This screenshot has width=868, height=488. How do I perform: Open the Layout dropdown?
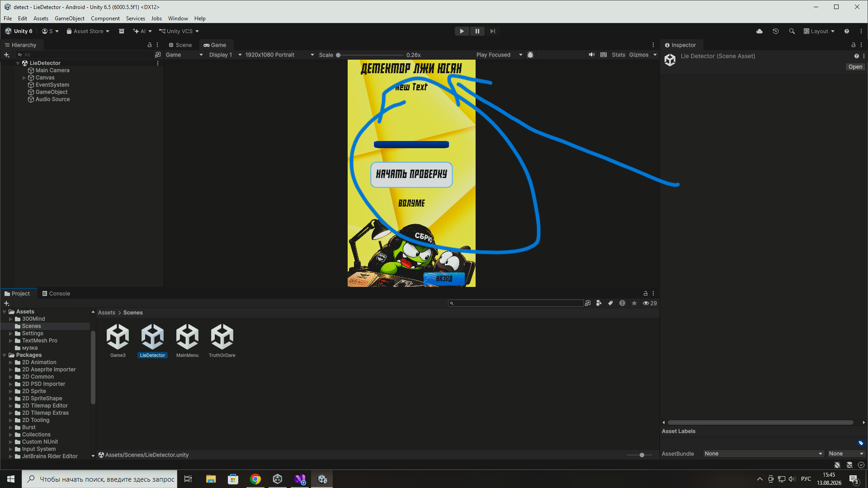click(819, 31)
